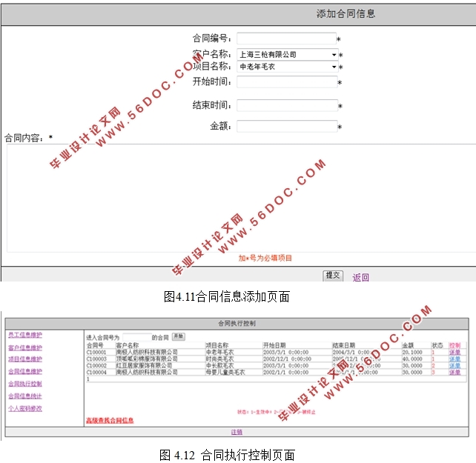The width and height of the screenshot is (476, 463).
Task: Open the 合同信息统计 sidebar link
Action: click(25, 396)
